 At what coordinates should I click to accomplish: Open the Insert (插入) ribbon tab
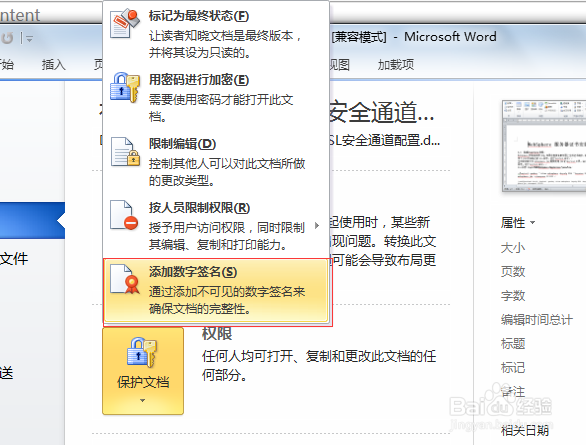point(53,65)
